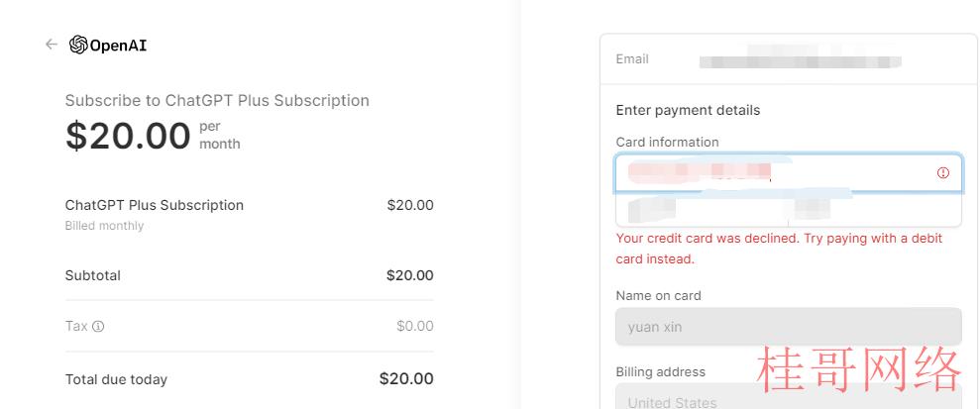
Task: Click the card declined error message
Action: pyautogui.click(x=779, y=249)
